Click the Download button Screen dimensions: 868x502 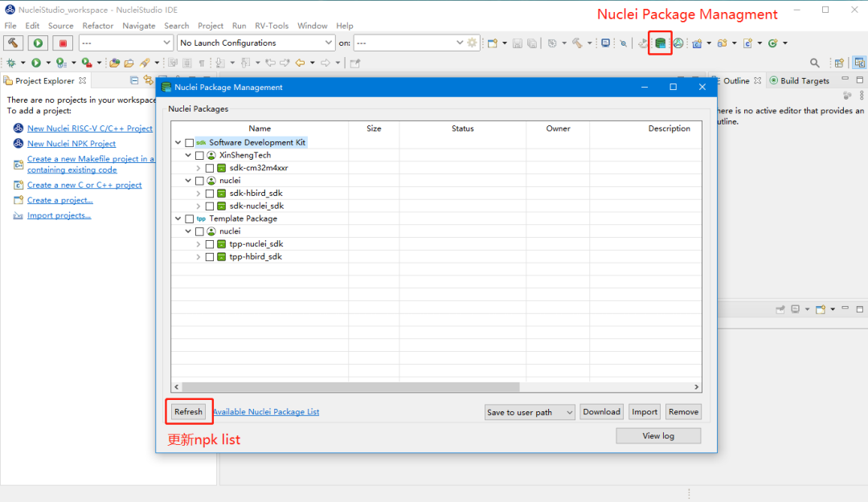coord(602,412)
